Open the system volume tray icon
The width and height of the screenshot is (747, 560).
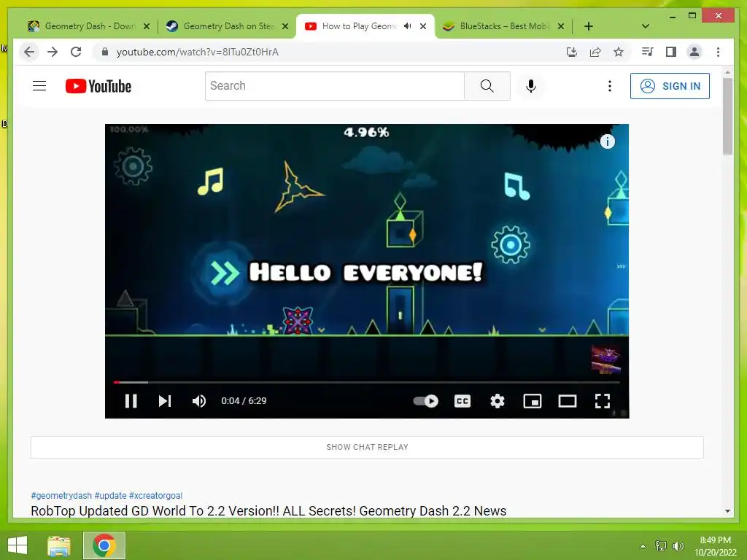pyautogui.click(x=678, y=546)
